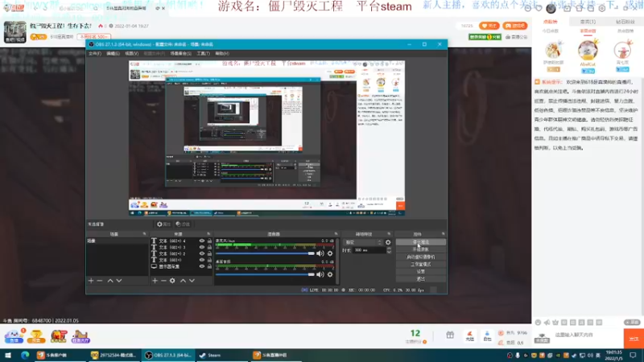The height and width of the screenshot is (362, 644).
Task: Click the streamer avatar at page top
Action: click(14, 32)
